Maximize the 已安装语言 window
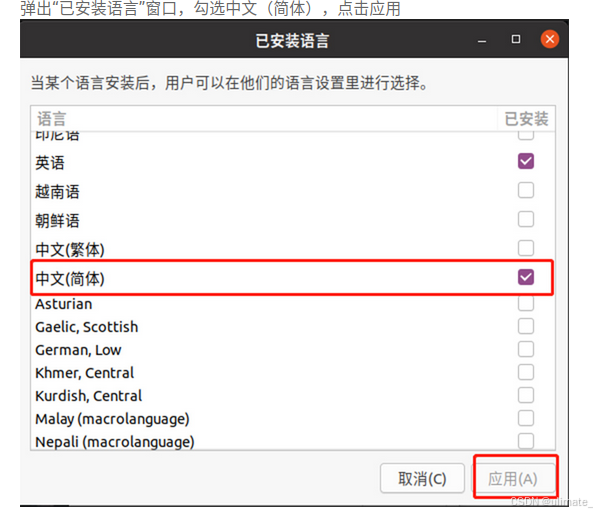 [x=516, y=39]
